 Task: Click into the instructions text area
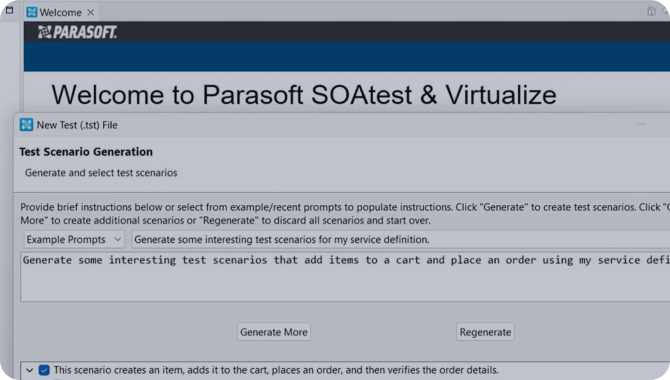coord(345,277)
